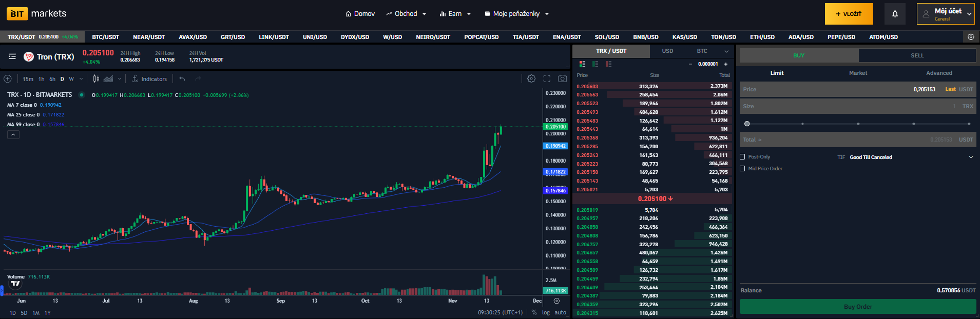
Task: Open ETH/USD ticker pair
Action: click(762, 37)
